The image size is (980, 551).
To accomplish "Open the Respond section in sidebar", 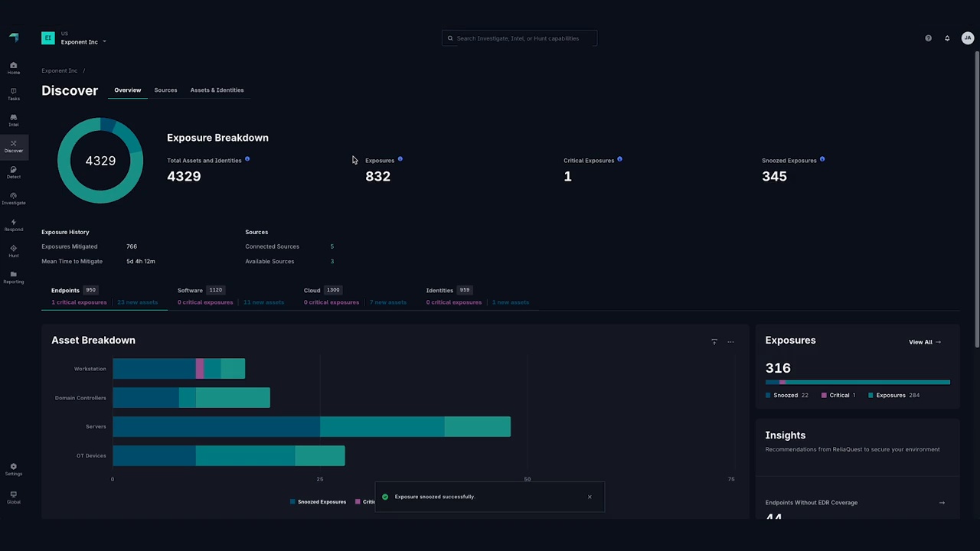I will click(x=13, y=225).
